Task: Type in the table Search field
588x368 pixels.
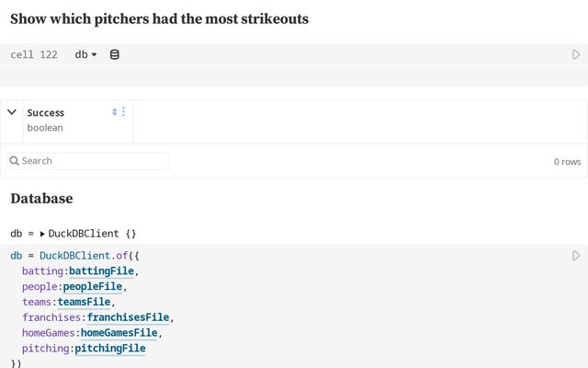Action: point(94,161)
